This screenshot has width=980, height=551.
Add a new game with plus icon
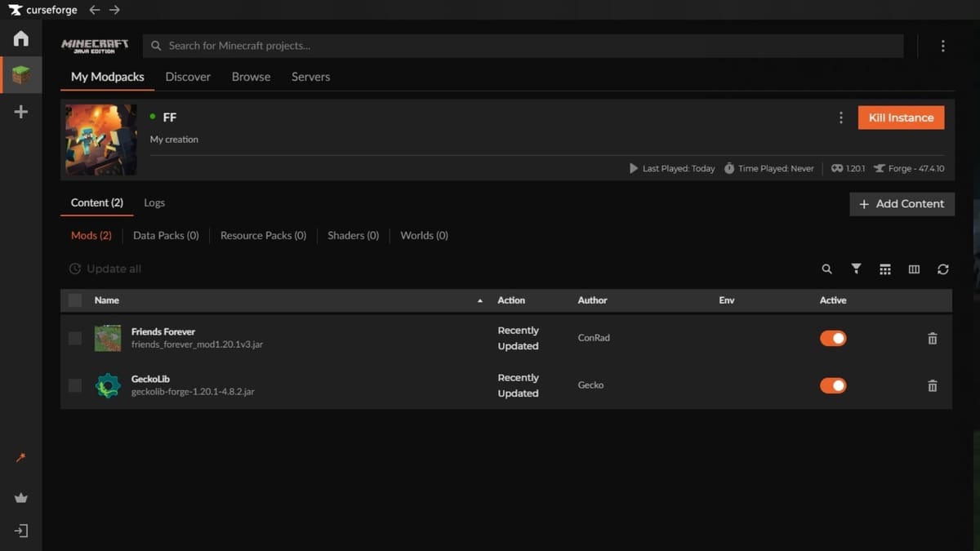click(x=21, y=112)
